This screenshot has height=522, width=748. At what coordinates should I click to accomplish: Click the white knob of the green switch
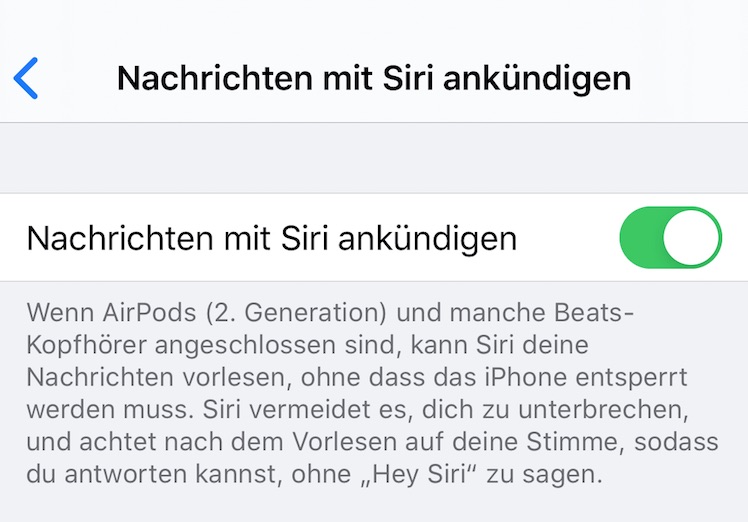pos(692,238)
